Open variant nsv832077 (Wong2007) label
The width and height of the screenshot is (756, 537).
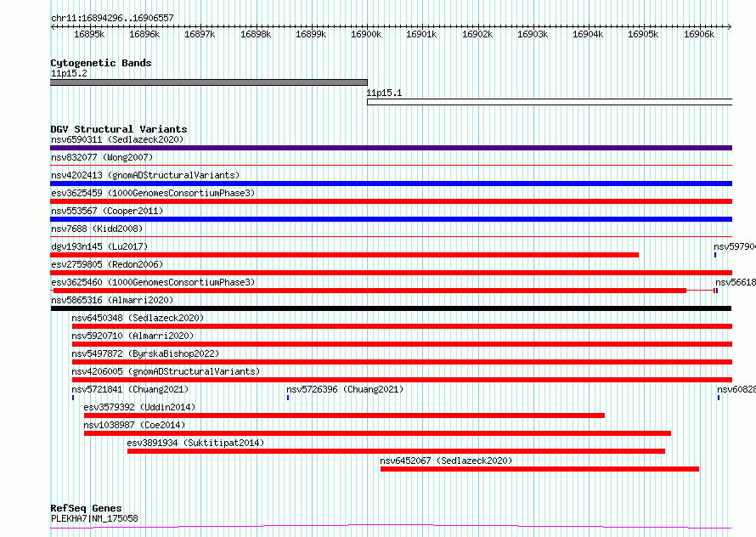point(102,157)
